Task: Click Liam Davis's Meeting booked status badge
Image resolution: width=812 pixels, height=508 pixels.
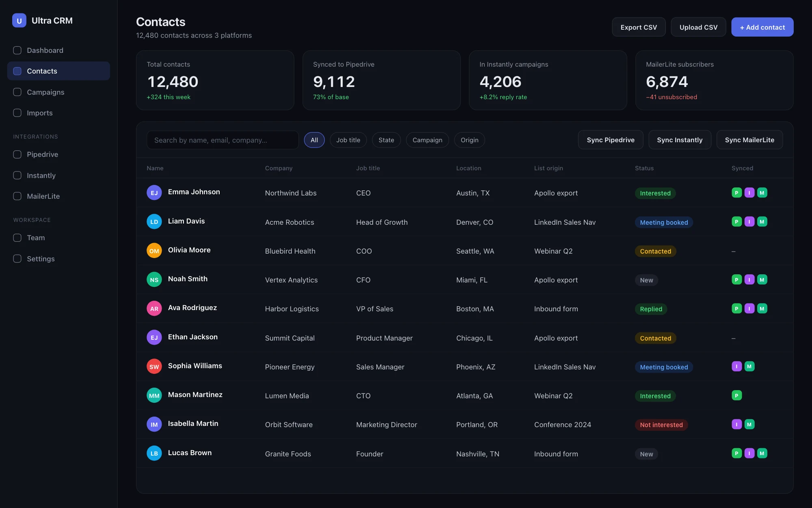Action: [664, 222]
